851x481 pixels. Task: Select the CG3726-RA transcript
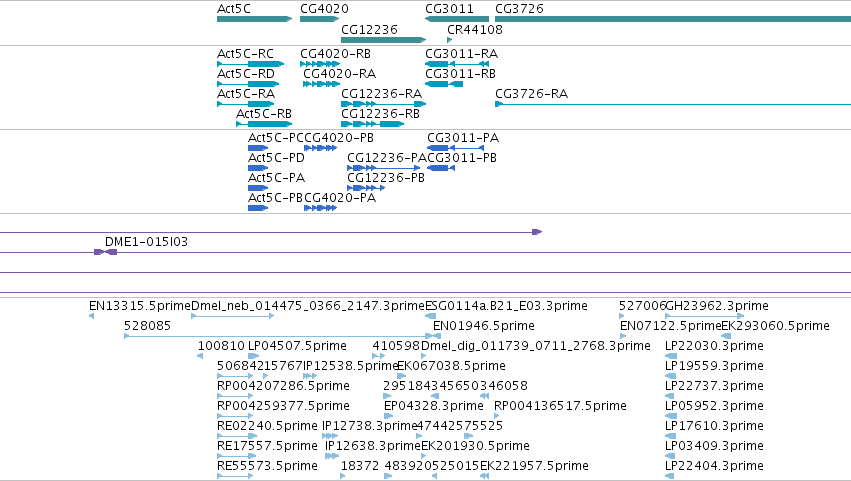pos(673,104)
